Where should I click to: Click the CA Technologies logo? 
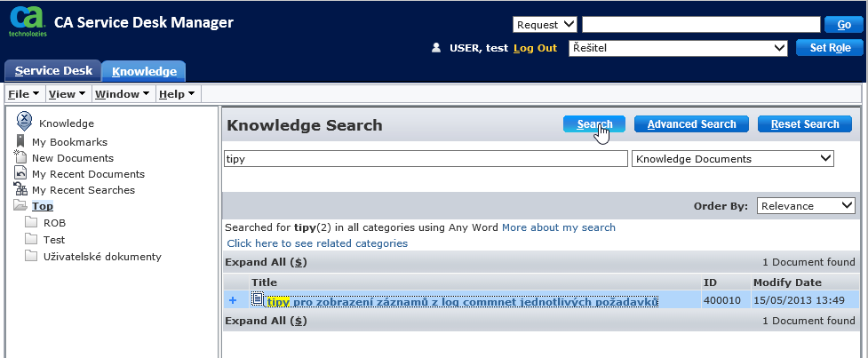coord(28,21)
